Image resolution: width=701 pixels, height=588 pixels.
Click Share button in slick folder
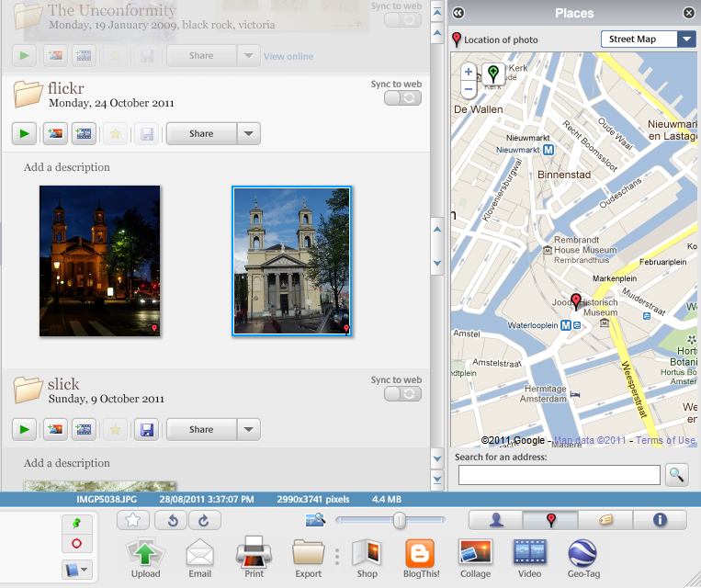point(201,429)
